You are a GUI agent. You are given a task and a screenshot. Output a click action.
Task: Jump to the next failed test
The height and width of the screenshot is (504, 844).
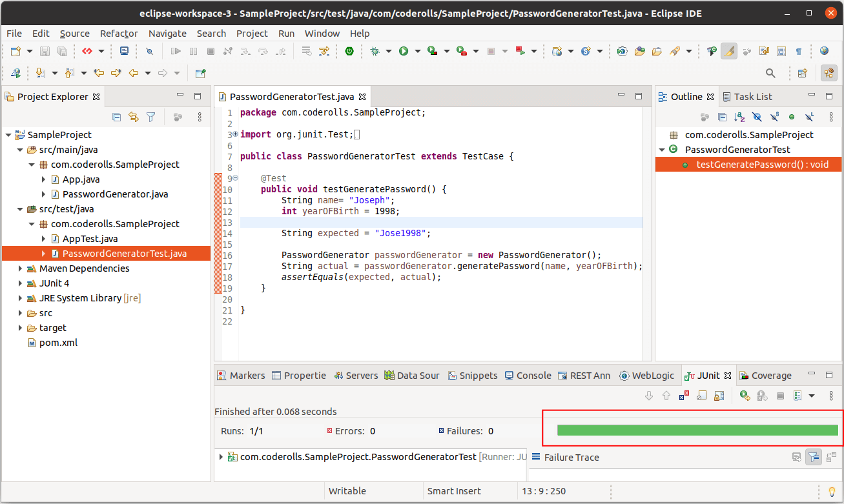coord(649,396)
